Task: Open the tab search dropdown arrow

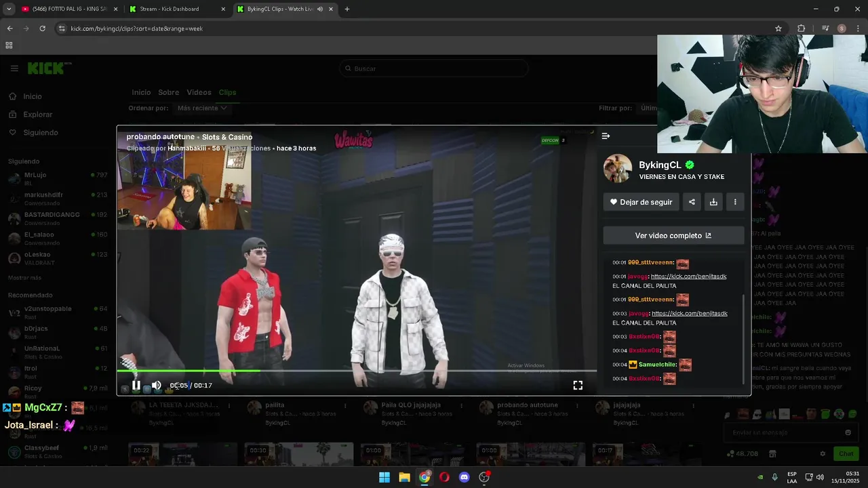Action: coord(9,9)
